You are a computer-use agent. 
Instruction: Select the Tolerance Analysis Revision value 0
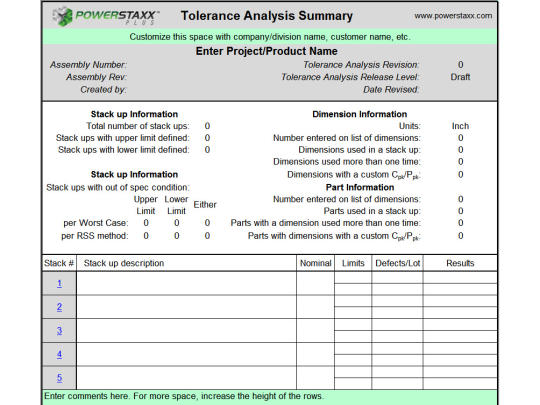tap(460, 65)
